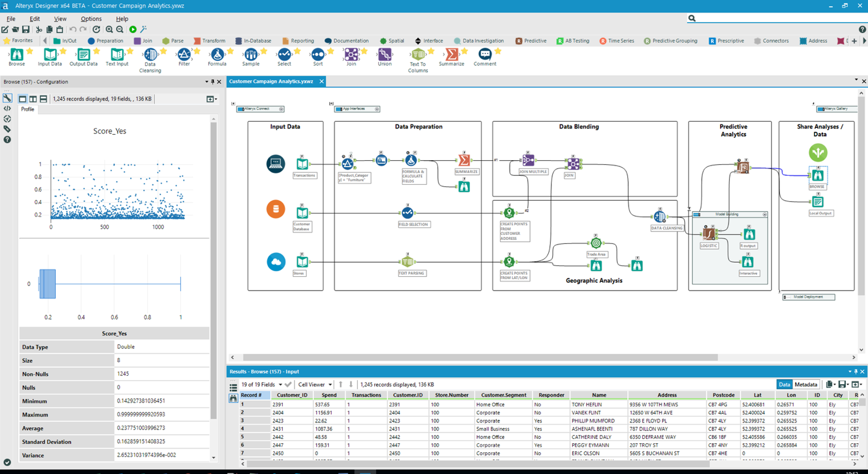Viewport: 868px width, 474px height.
Task: Select the Select tool in the toolbar
Action: [284, 57]
